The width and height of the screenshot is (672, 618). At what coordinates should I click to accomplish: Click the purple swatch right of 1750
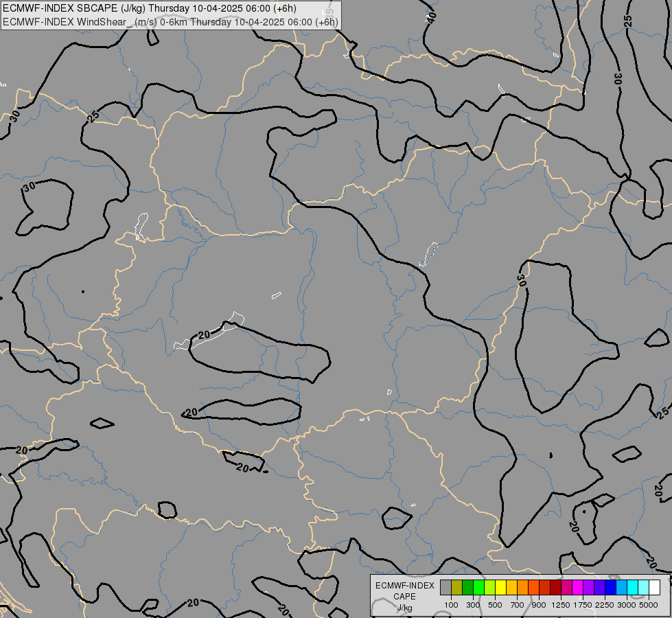(x=588, y=588)
